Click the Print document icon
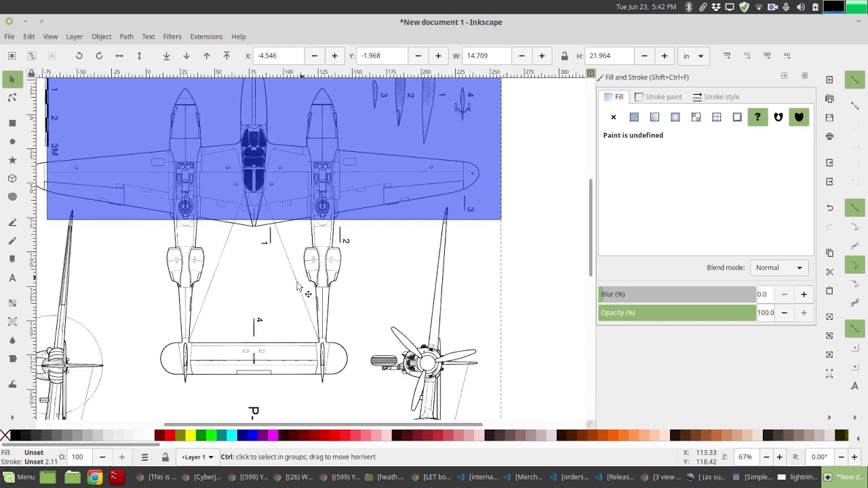Screen dimensions: 868x488 pyautogui.click(x=829, y=136)
